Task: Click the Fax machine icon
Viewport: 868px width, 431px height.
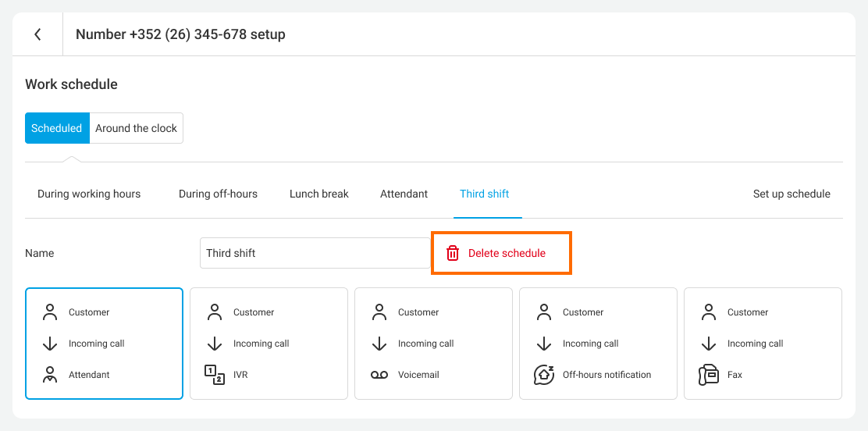Action: pos(709,375)
